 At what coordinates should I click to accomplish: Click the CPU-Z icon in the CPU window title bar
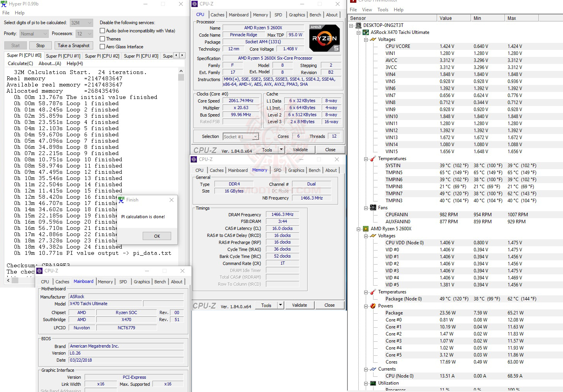tap(195, 4)
